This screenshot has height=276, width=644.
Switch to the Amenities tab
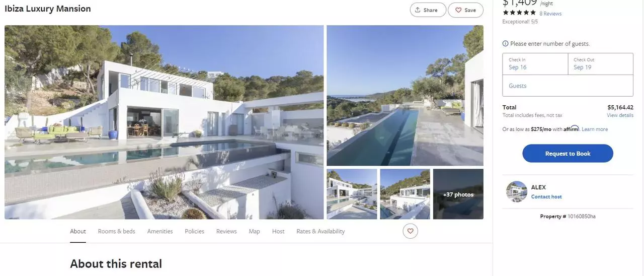tap(160, 231)
